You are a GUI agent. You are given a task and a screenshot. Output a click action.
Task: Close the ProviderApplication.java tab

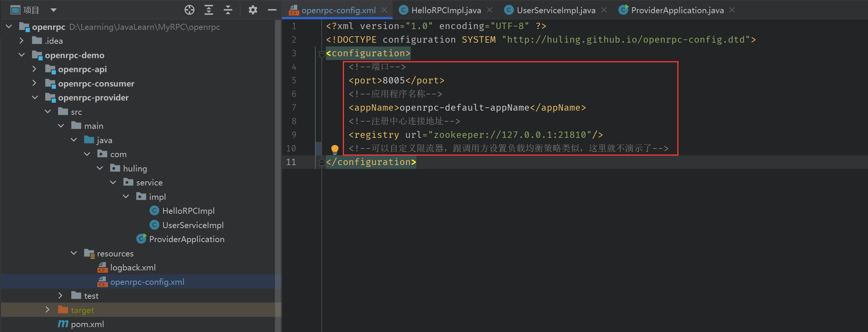(732, 10)
